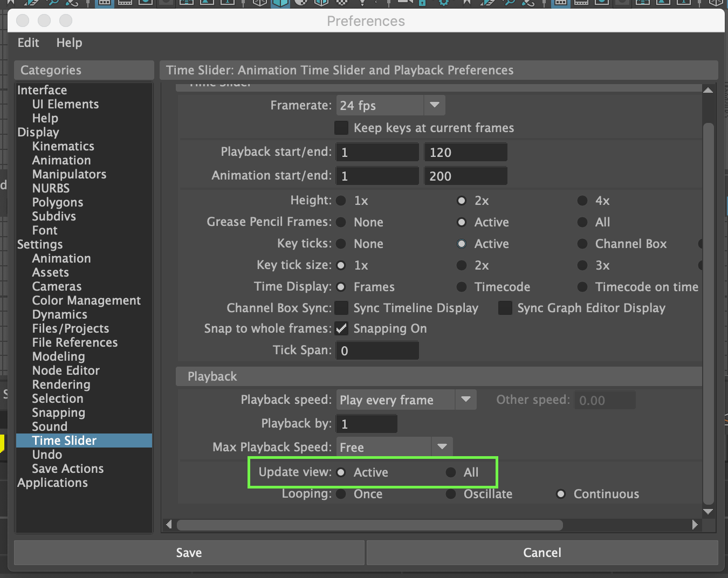
Task: Open the Framerate dropdown
Action: click(x=434, y=105)
